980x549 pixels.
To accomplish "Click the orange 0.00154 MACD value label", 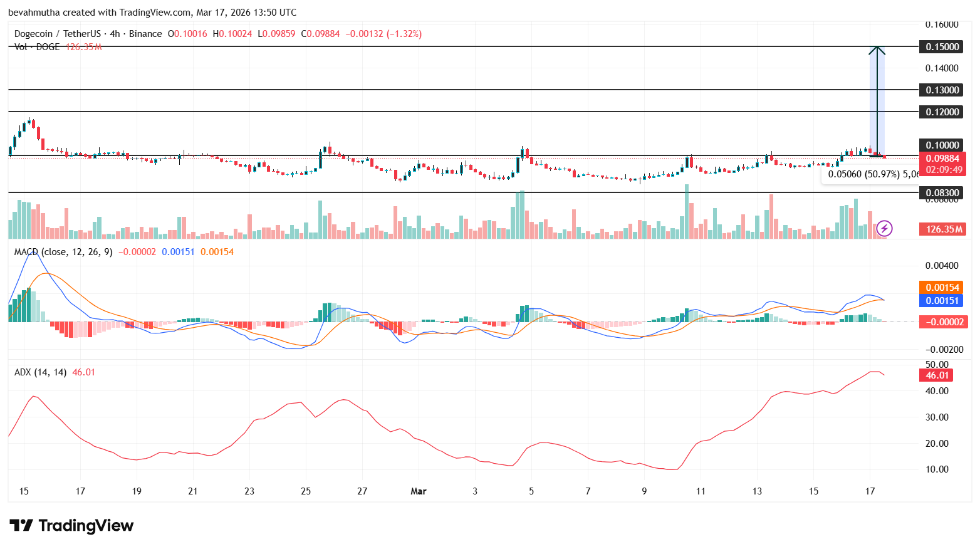I will point(942,287).
